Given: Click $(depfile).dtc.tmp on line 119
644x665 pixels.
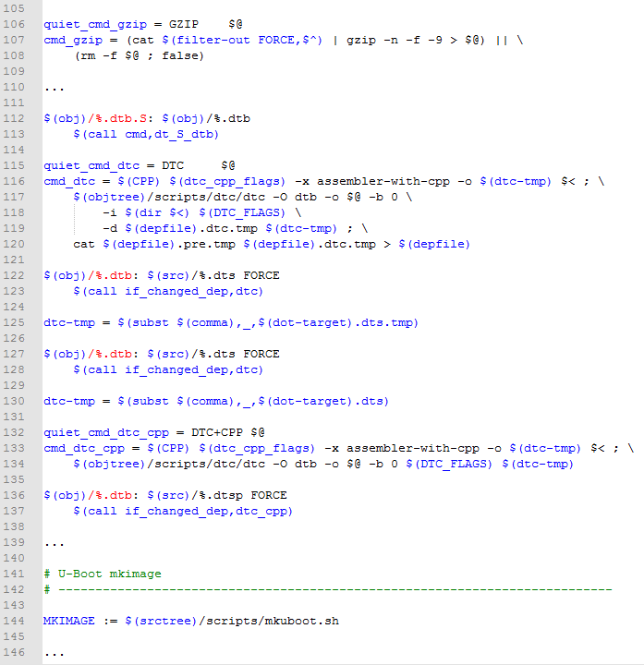Looking at the screenshot, I should pos(191,229).
